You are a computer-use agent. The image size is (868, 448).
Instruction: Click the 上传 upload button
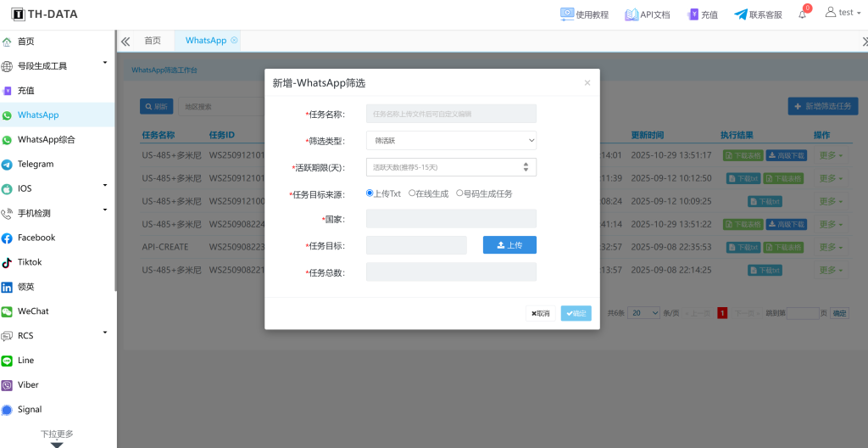pyautogui.click(x=509, y=245)
